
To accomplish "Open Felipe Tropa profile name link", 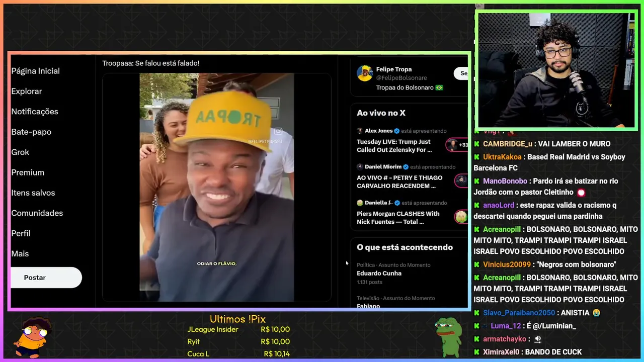I will tap(394, 69).
